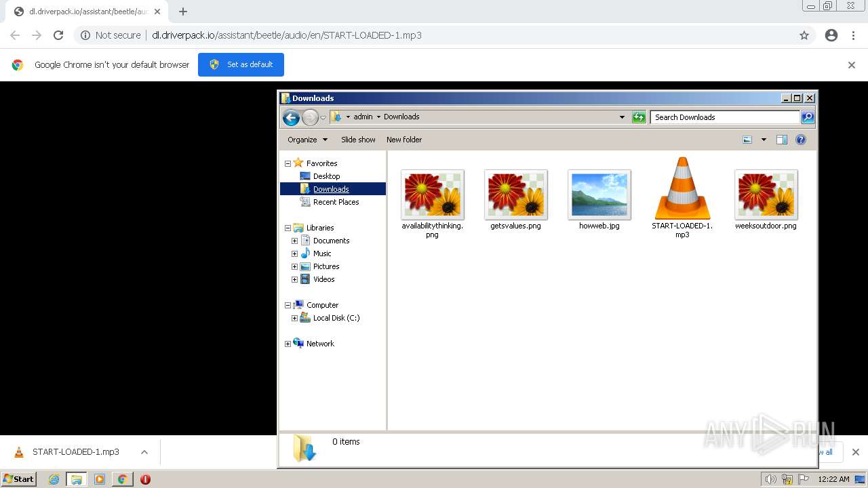Open previous locations dropdown
This screenshot has width=868, height=488.
(622, 117)
